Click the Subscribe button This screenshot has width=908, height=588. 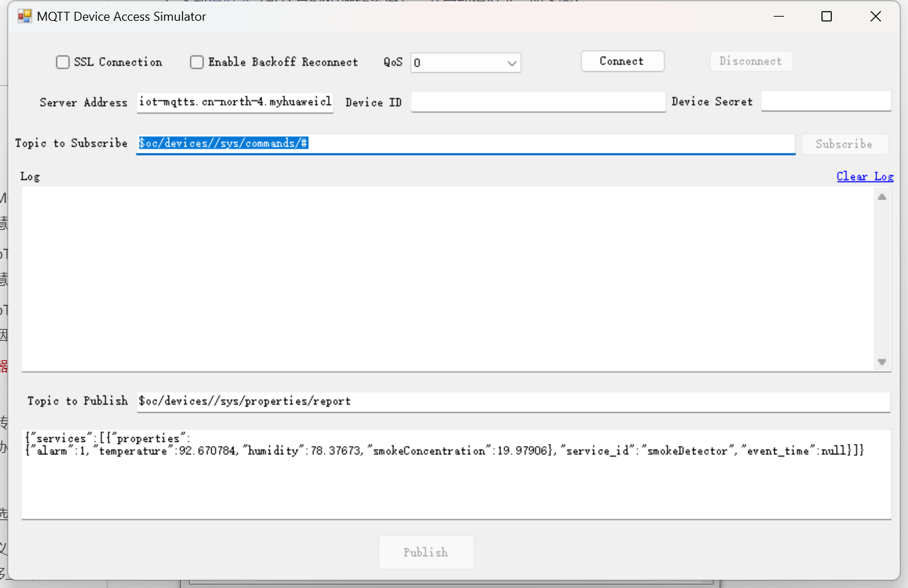(x=844, y=144)
